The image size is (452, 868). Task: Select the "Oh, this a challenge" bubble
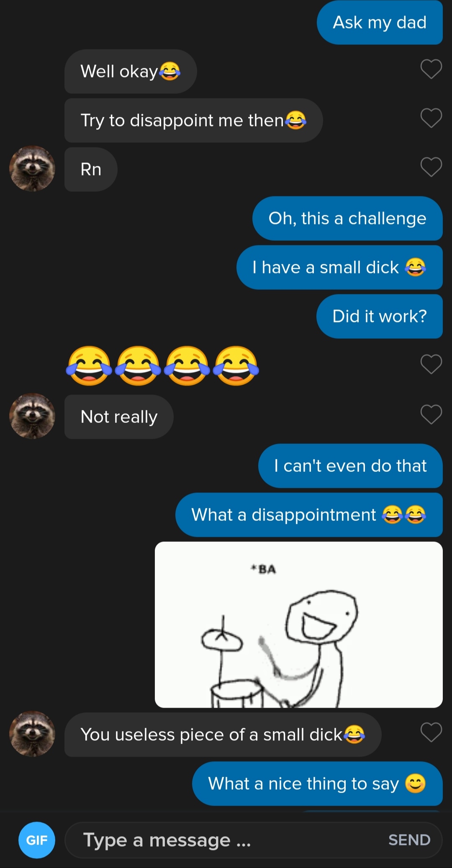click(347, 218)
